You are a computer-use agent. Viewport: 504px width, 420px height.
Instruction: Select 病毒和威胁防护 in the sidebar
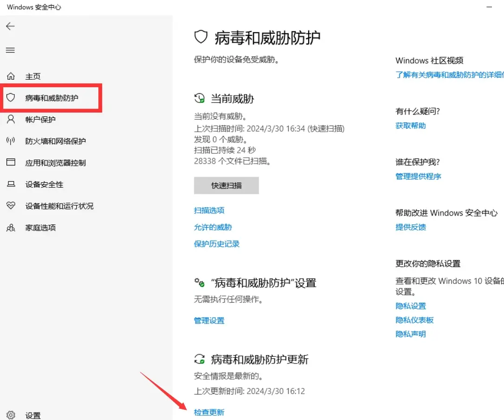(52, 98)
